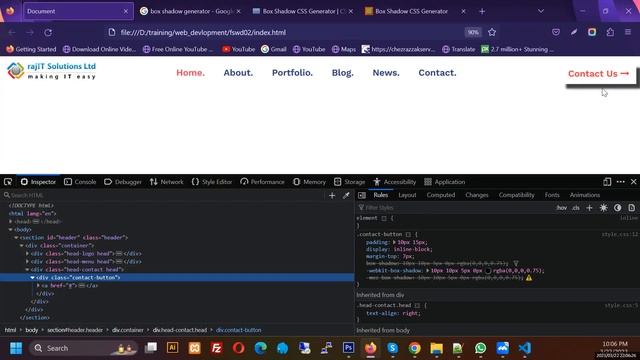Click the Blog. navigation link

tap(342, 73)
